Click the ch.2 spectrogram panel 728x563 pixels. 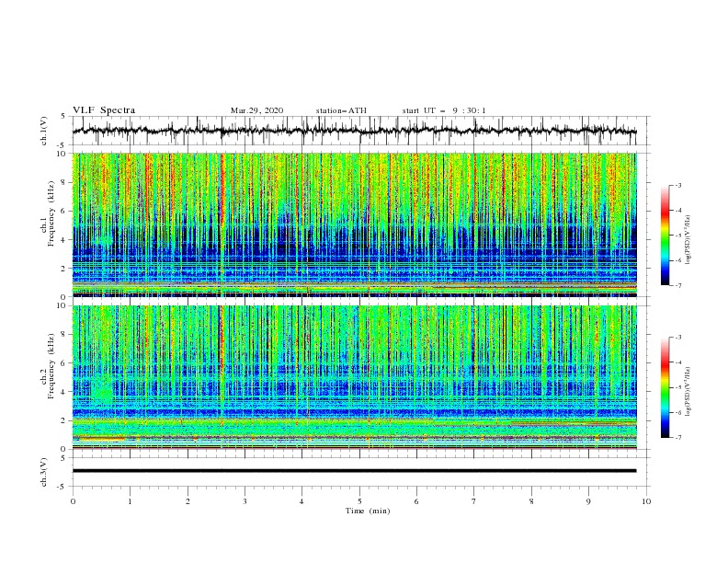pyautogui.click(x=355, y=377)
